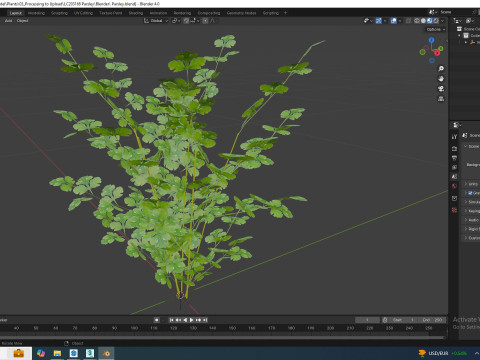Click the End frame field

point(432,320)
